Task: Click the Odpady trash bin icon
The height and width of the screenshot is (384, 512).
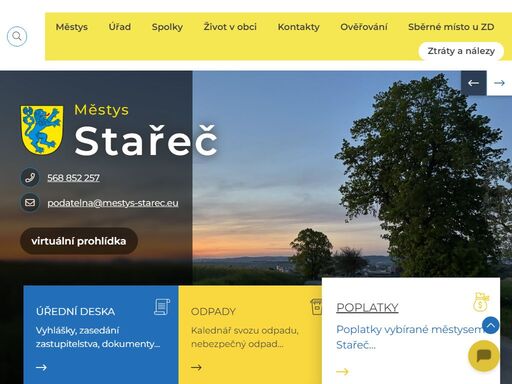Action: tap(316, 307)
